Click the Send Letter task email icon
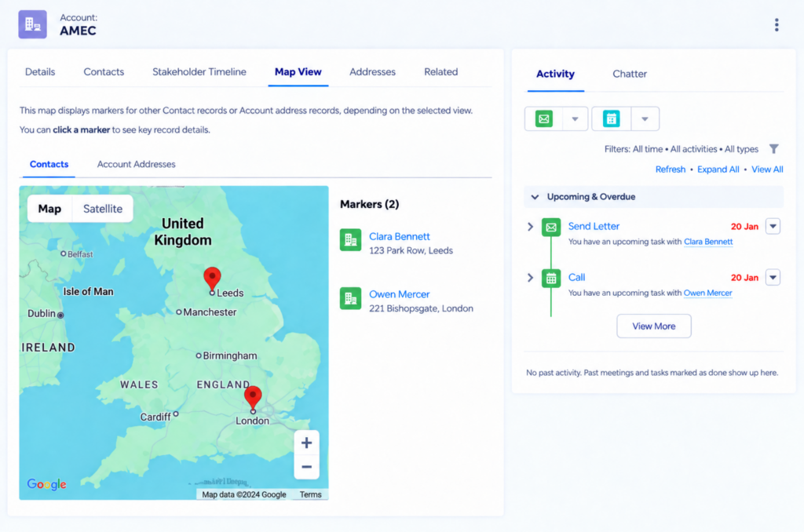The width and height of the screenshot is (804, 532). (550, 227)
